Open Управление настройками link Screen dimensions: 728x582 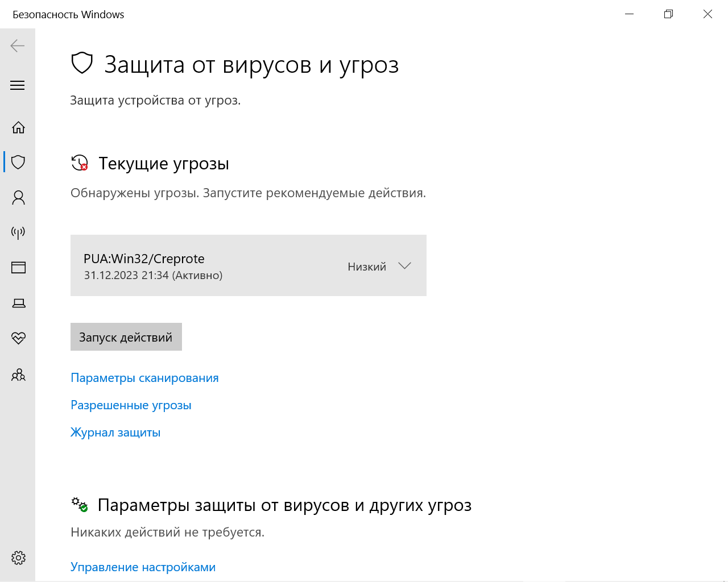pos(143,567)
